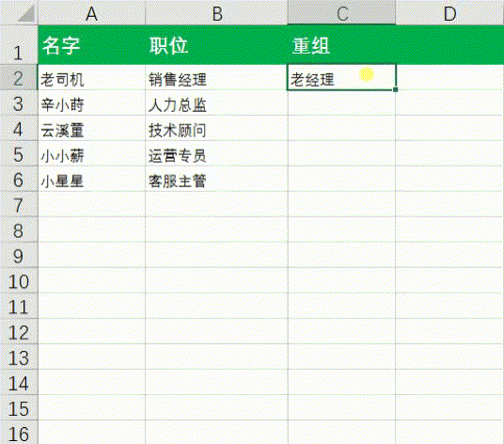Screen dimensions: 504x444
Task: Select the cell containing 小星星
Action: (91, 179)
